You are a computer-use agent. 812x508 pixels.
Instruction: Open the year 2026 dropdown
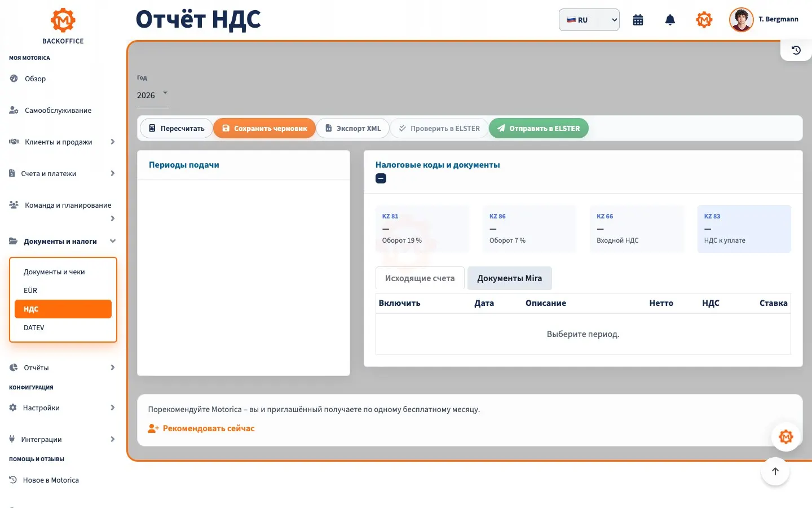153,95
